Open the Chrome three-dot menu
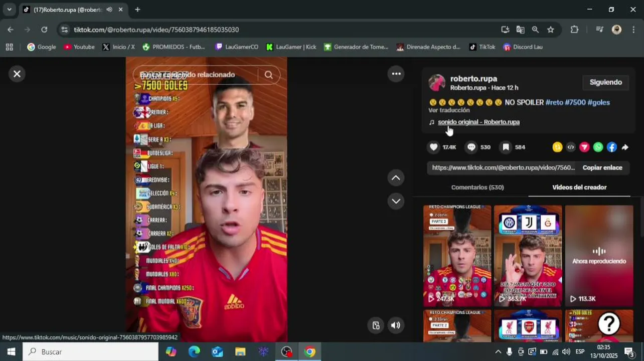Screen dimensions: 644x361 tap(634, 30)
